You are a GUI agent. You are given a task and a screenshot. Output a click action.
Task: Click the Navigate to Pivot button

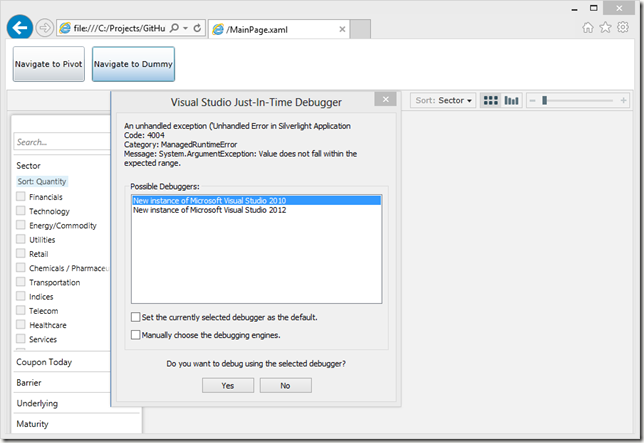pos(48,64)
